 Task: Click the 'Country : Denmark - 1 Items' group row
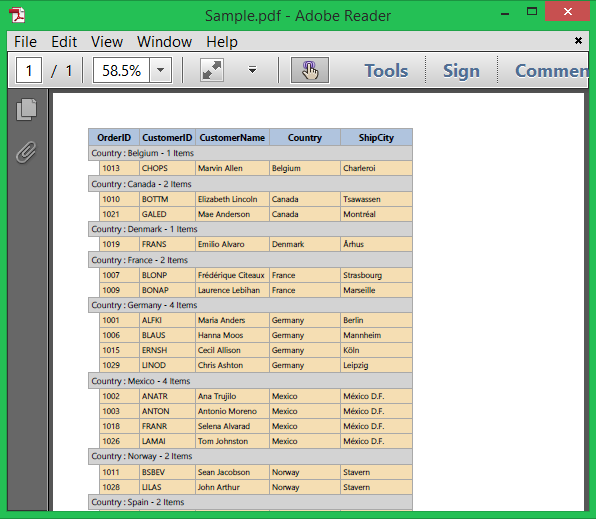250,229
